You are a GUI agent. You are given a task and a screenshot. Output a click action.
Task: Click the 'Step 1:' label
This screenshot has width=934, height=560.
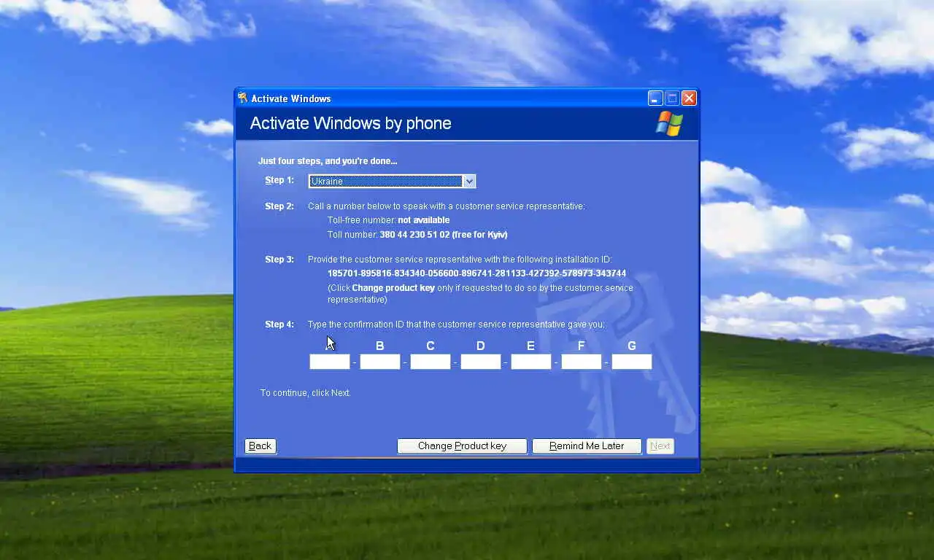[x=279, y=180]
